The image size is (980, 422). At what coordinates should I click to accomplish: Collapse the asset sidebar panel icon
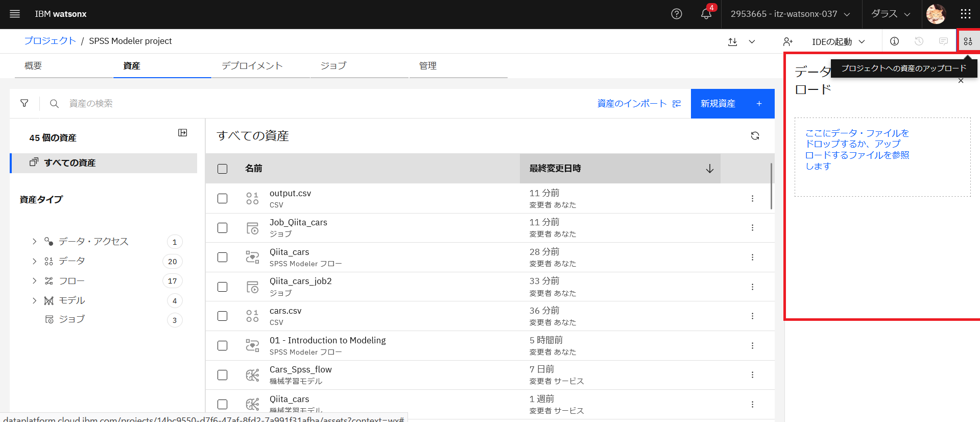tap(182, 133)
